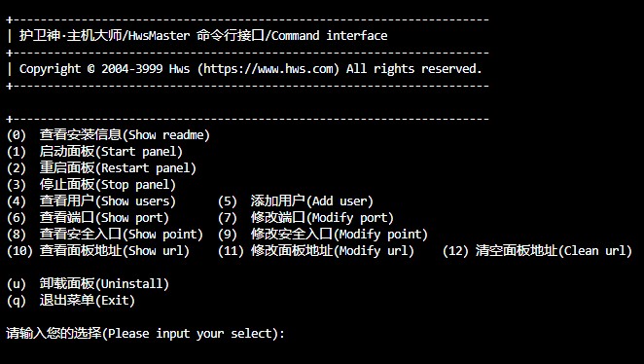Screen dimensions: 644x364
Task: Select the Modify point option (9)
Action: [323, 235]
